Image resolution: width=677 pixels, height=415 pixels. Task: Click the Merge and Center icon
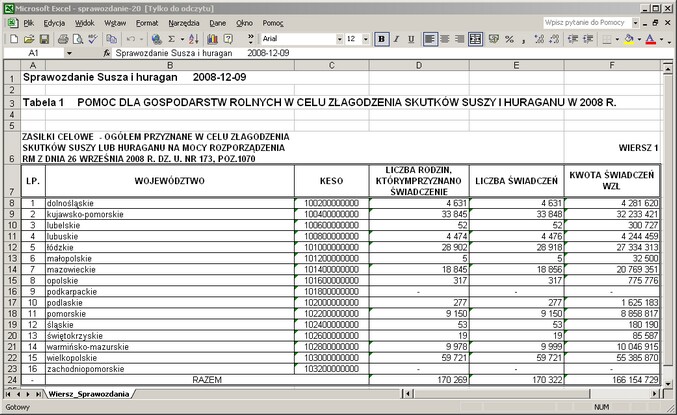coord(476,39)
